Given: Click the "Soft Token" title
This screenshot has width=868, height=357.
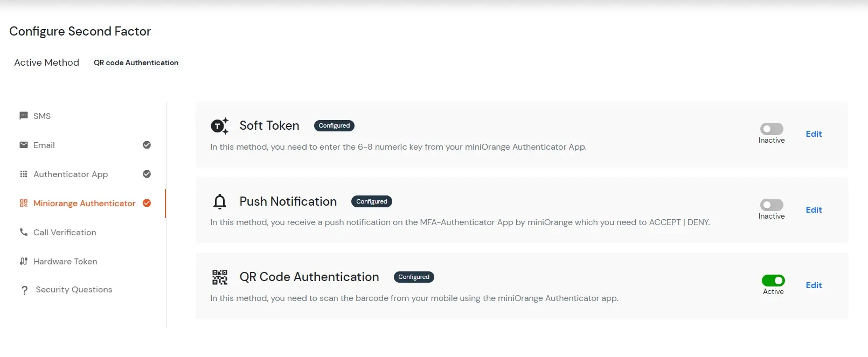Looking at the screenshot, I should [x=269, y=125].
